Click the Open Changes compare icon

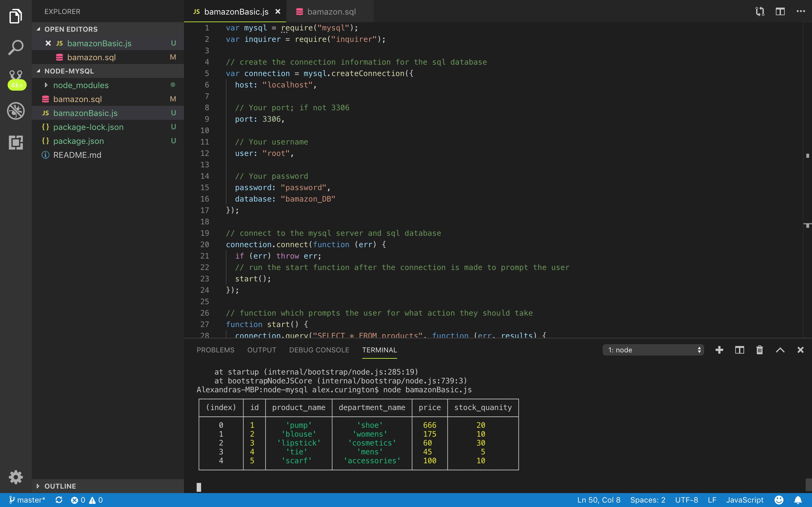(760, 12)
